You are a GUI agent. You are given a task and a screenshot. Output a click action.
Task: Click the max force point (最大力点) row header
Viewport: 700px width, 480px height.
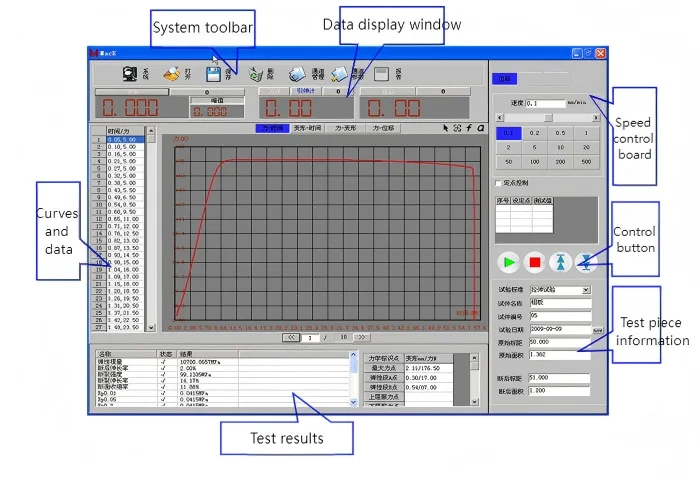384,368
